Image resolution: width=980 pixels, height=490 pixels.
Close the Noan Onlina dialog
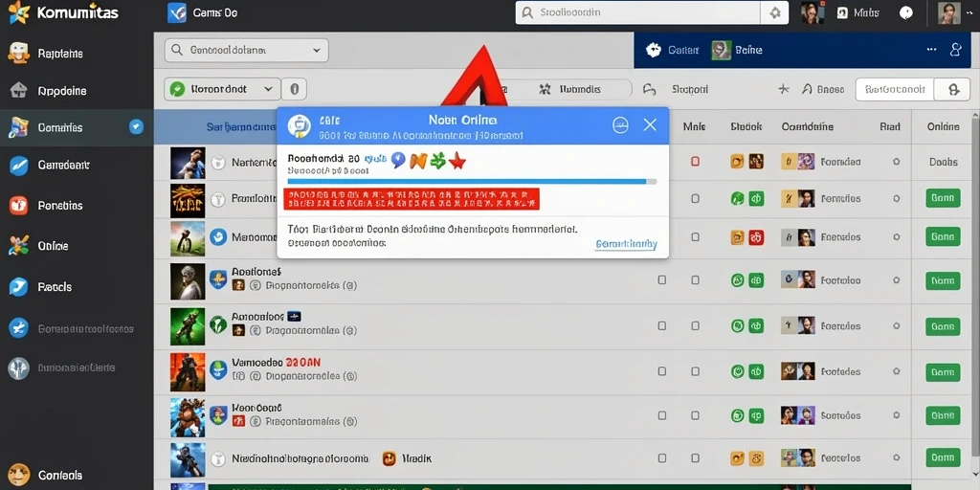(x=650, y=125)
